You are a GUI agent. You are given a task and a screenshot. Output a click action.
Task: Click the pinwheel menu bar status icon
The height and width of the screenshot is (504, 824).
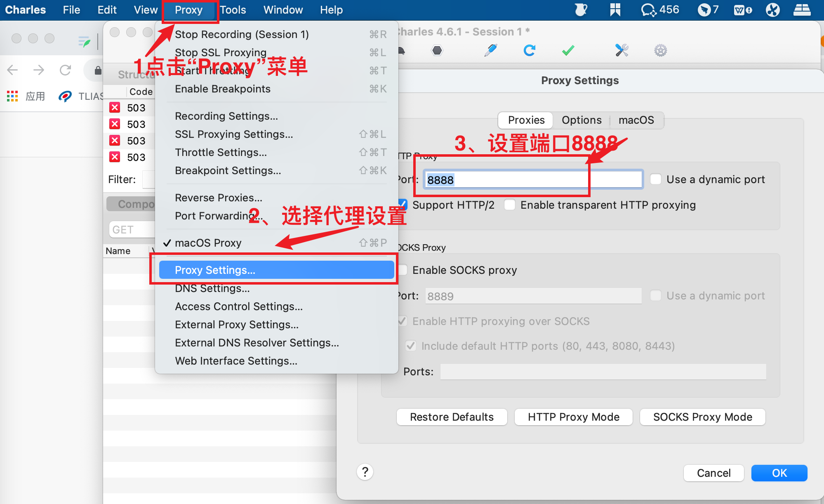[772, 9]
